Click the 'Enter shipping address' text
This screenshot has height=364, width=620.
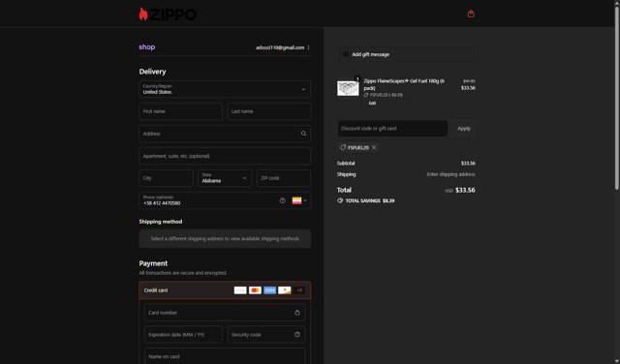click(x=450, y=174)
